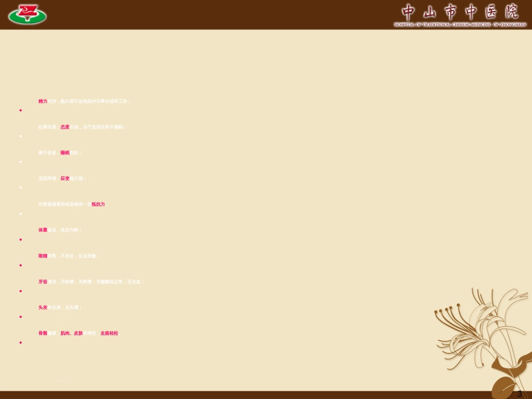Select the pink phrase 肌肉、皮肤
This screenshot has height=399, width=532.
(72, 333)
